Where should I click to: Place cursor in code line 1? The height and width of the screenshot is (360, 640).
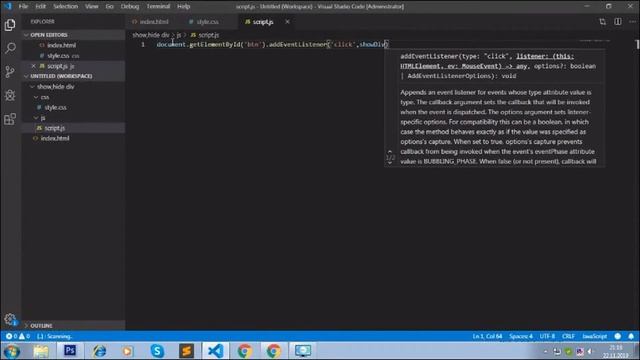tap(273, 44)
